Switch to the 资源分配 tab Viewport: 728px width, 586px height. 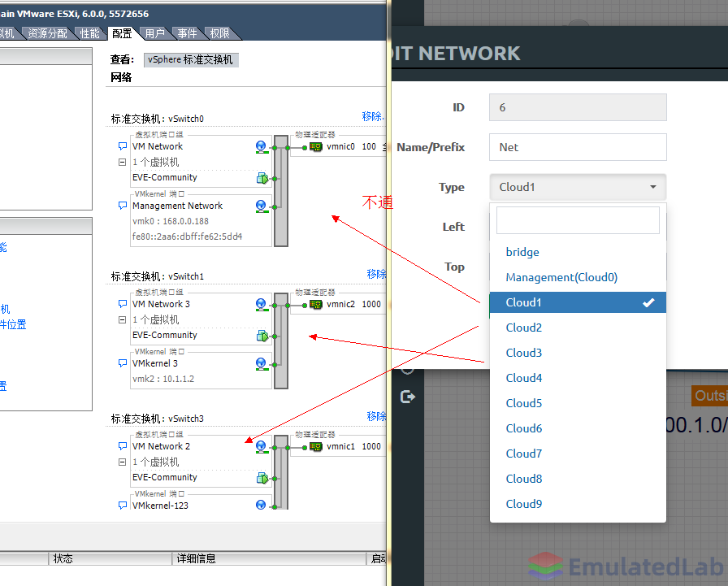tap(47, 33)
